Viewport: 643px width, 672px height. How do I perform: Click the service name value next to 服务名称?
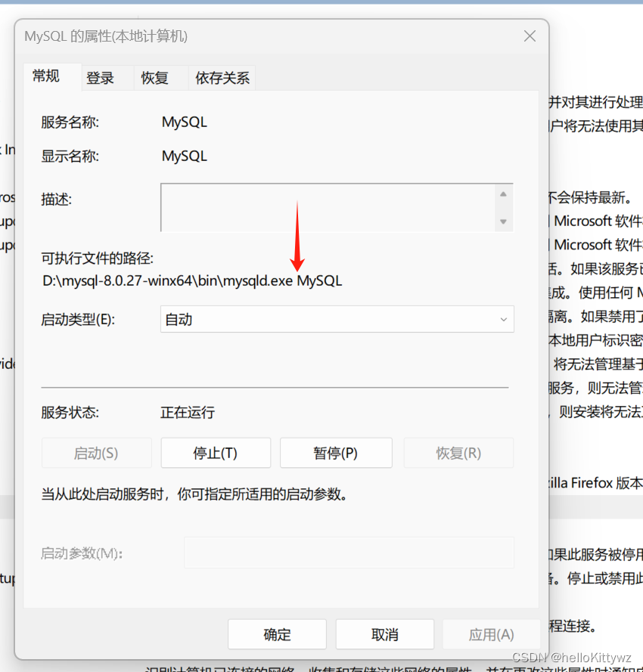185,122
